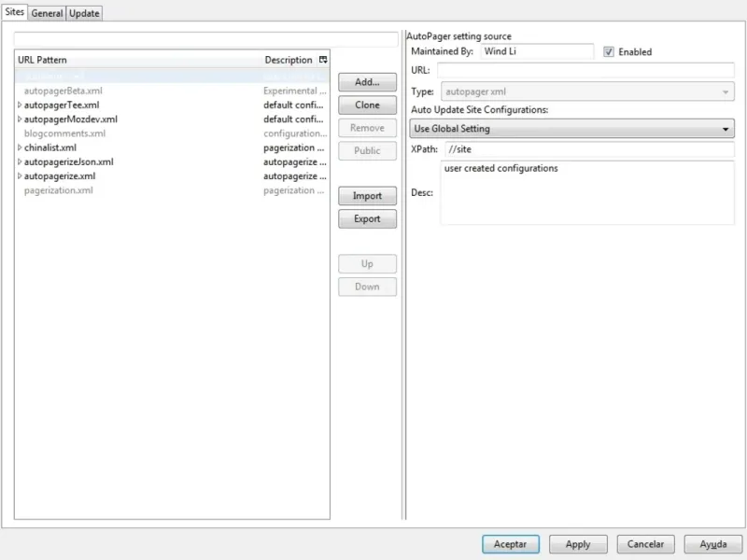Confirm with the Aceptar button
This screenshot has height=560, width=747.
point(510,544)
